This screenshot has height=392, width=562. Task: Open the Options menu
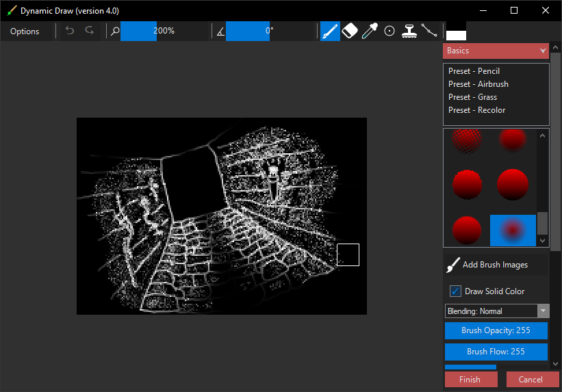[x=25, y=31]
